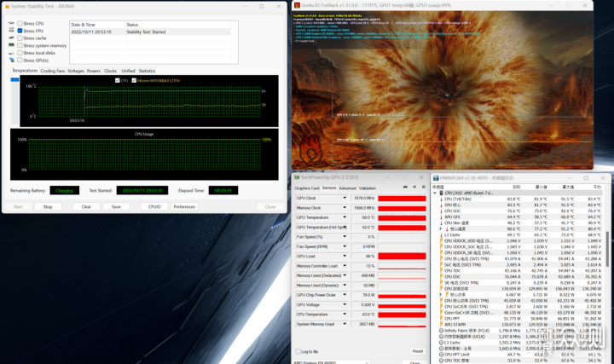Click the GPU-Z refresh icon
This screenshot has width=614, height=364.
[x=414, y=187]
